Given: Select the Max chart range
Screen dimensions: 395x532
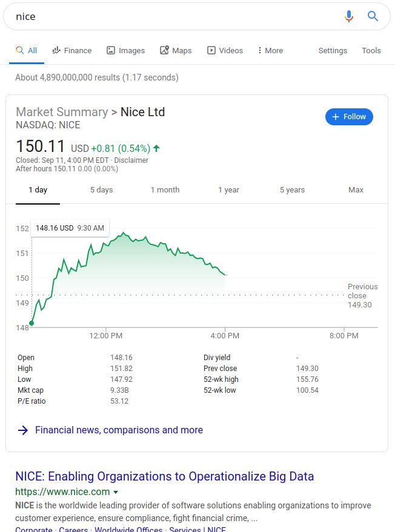Looking at the screenshot, I should click(x=356, y=189).
